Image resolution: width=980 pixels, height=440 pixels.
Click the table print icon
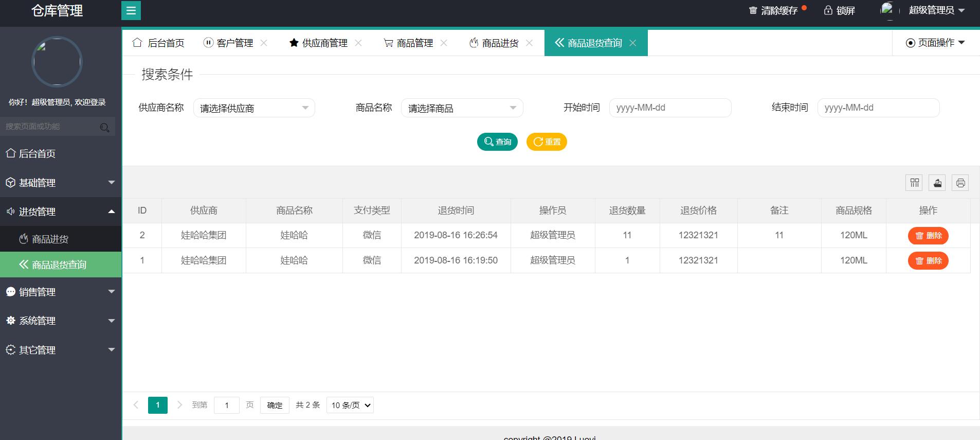[x=960, y=183]
